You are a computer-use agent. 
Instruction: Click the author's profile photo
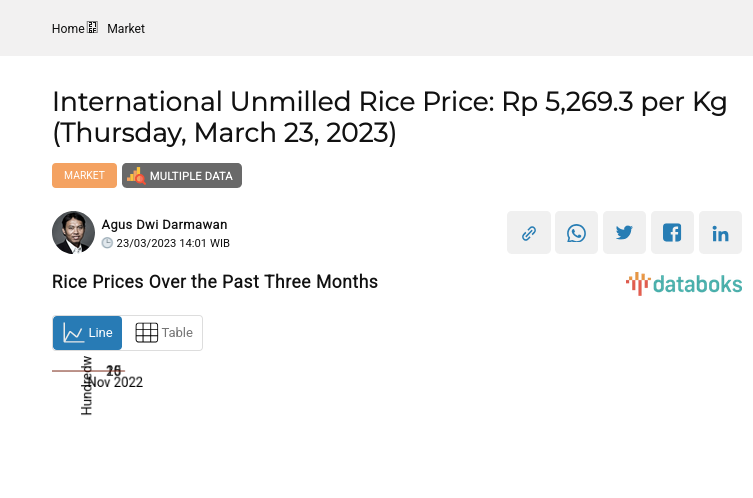pos(73,233)
